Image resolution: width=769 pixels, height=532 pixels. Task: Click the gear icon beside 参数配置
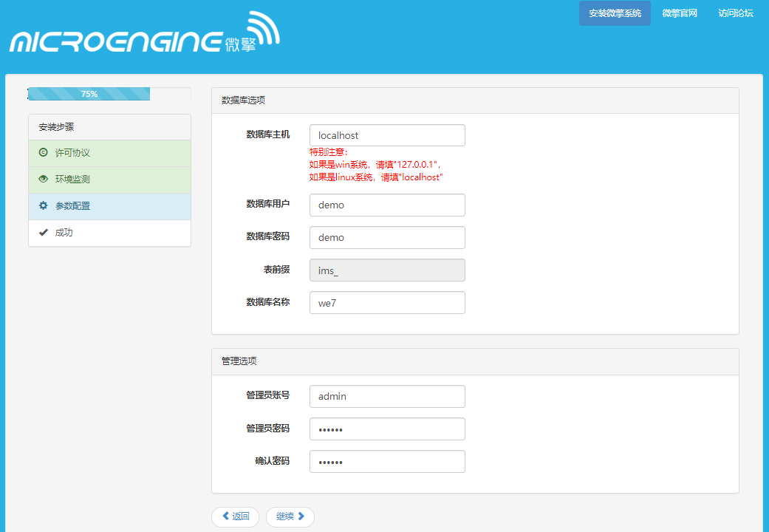coord(43,205)
